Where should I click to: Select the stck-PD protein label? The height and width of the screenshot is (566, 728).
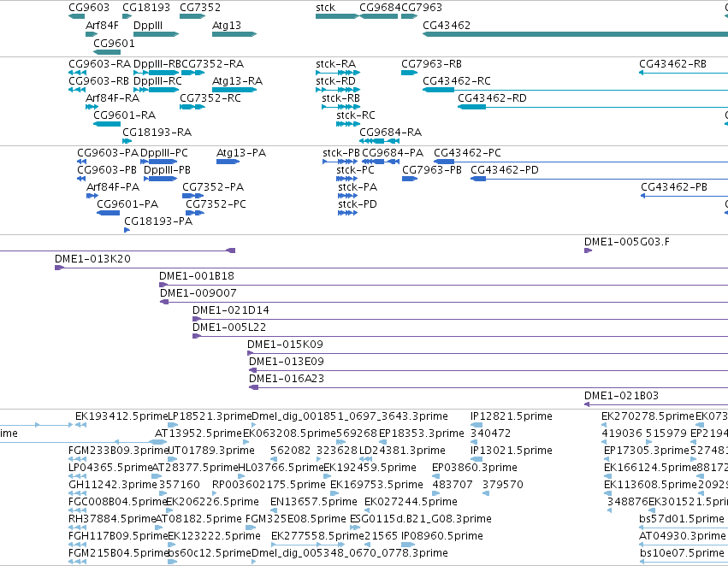point(358,204)
